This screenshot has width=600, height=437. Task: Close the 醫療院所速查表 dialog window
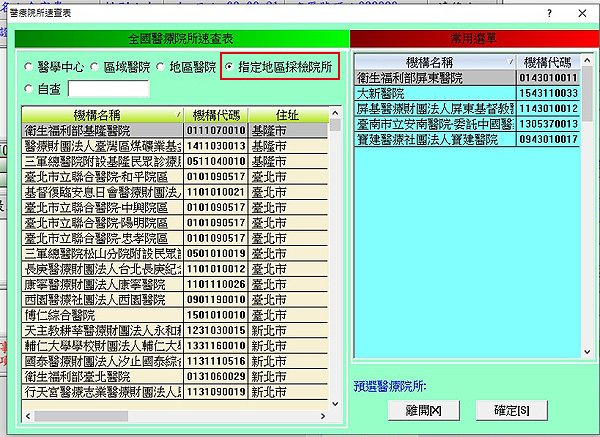[582, 12]
